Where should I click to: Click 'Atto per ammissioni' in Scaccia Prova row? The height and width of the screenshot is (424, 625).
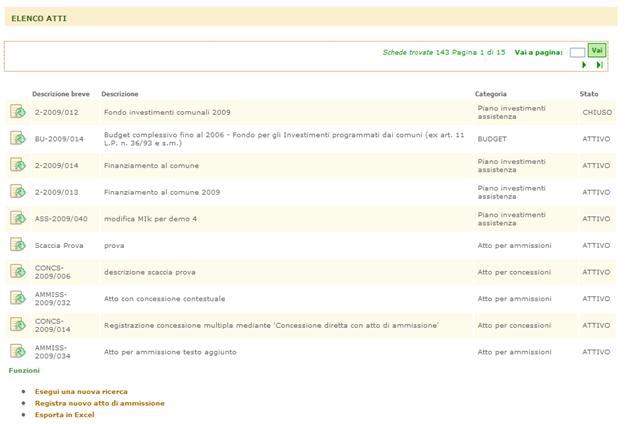coord(515,245)
